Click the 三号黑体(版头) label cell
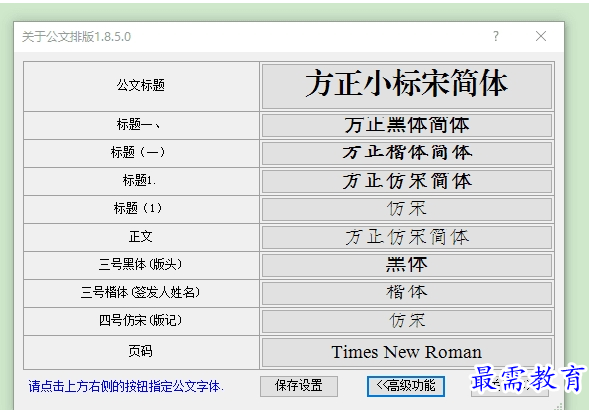This screenshot has height=410, width=593. coord(141,265)
